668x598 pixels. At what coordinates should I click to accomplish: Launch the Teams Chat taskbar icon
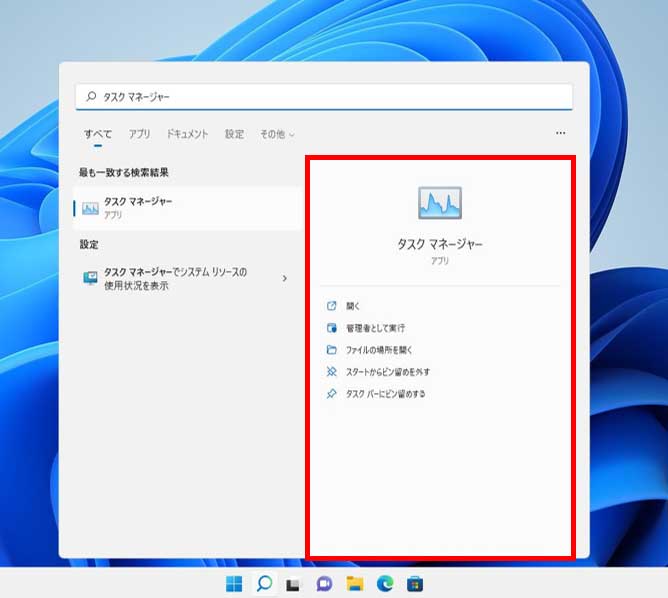[x=324, y=583]
